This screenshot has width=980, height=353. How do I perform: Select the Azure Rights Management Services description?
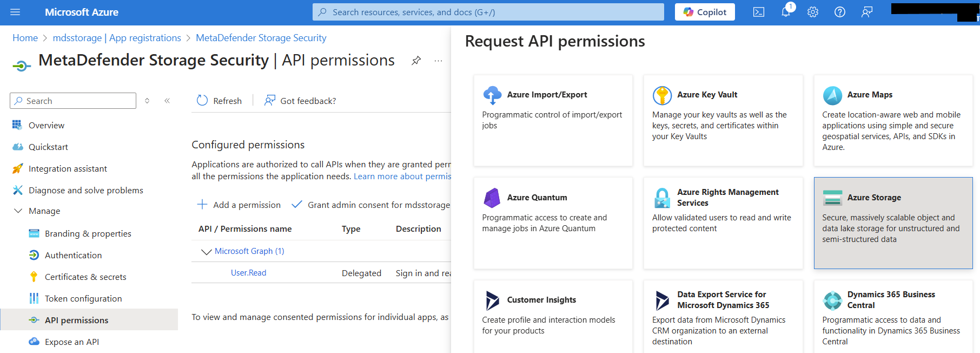[x=721, y=223]
